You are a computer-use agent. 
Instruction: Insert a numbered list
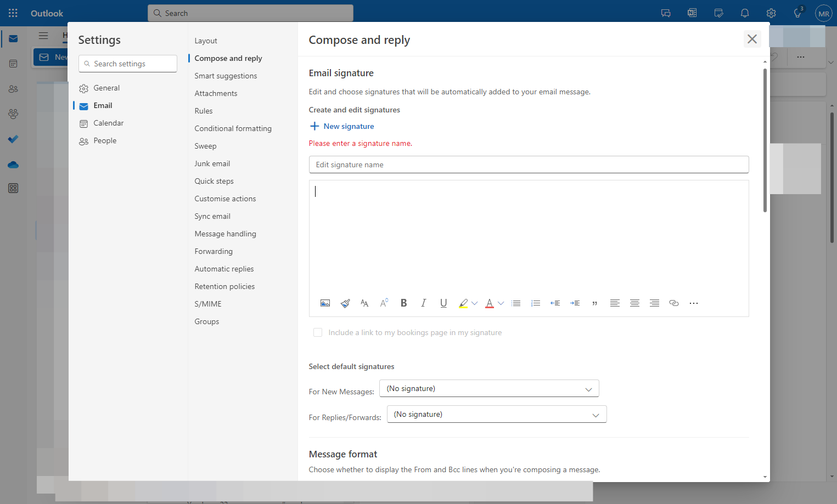click(x=536, y=303)
